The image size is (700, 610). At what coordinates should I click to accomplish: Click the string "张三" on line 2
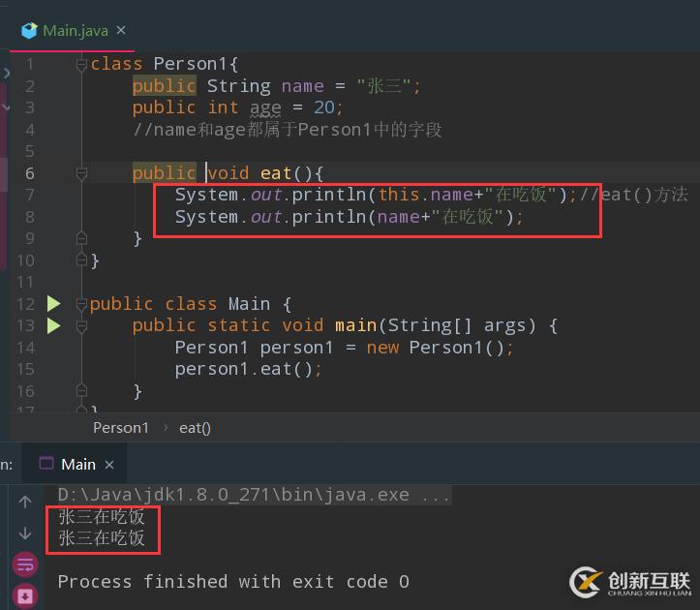point(383,86)
